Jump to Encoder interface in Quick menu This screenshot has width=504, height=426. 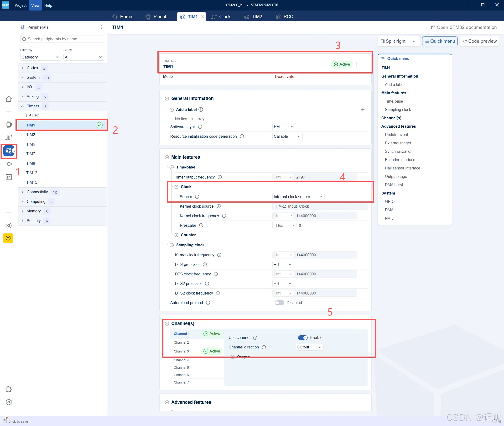click(x=400, y=160)
